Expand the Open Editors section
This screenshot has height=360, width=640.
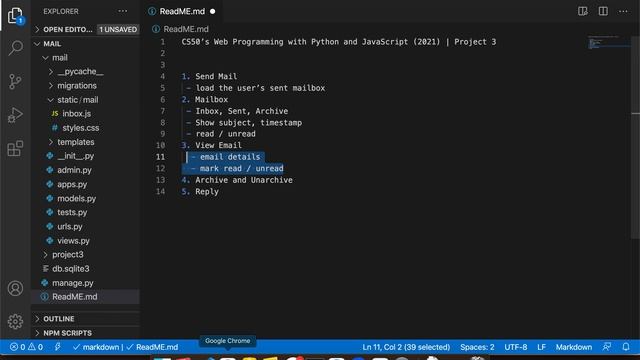point(67,29)
